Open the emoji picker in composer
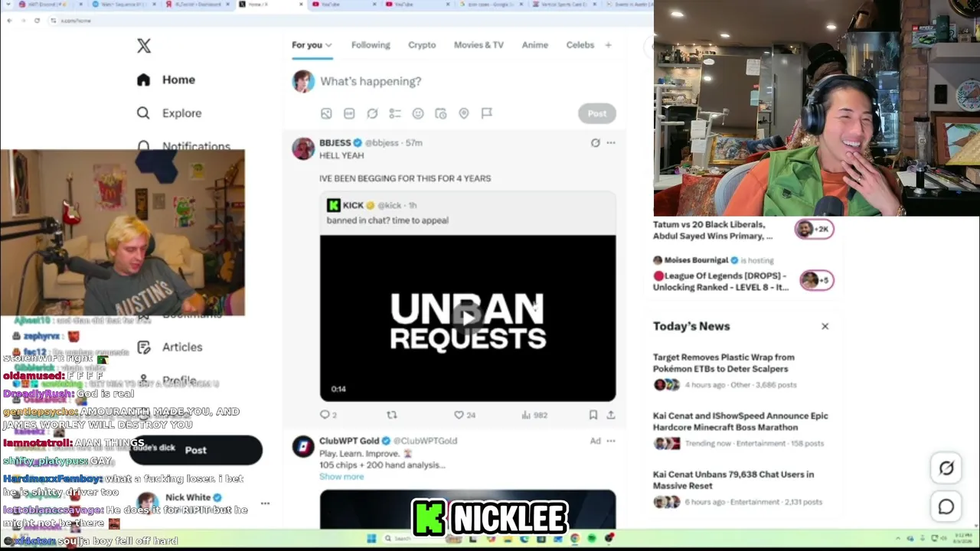 pos(418,113)
